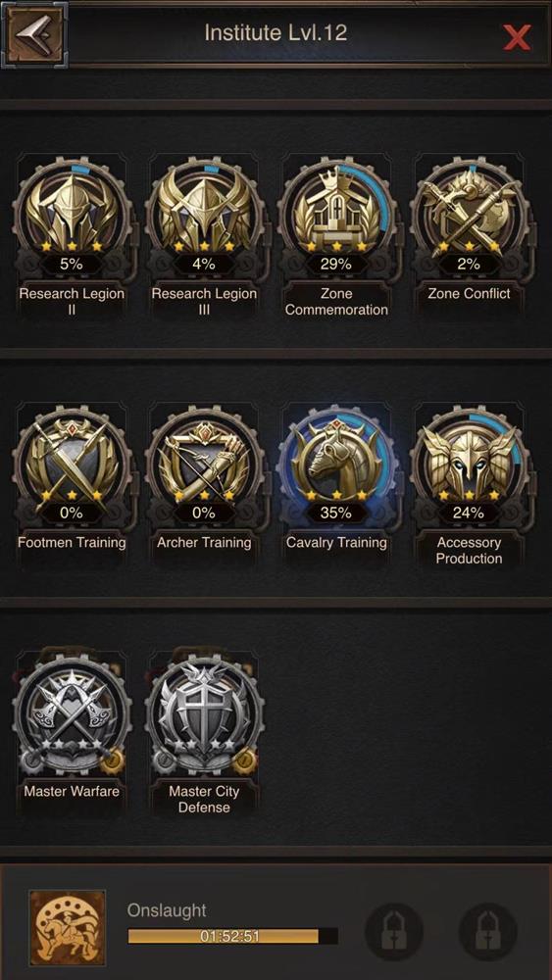
Task: Tap the second locked research queue slot
Action: 487,931
